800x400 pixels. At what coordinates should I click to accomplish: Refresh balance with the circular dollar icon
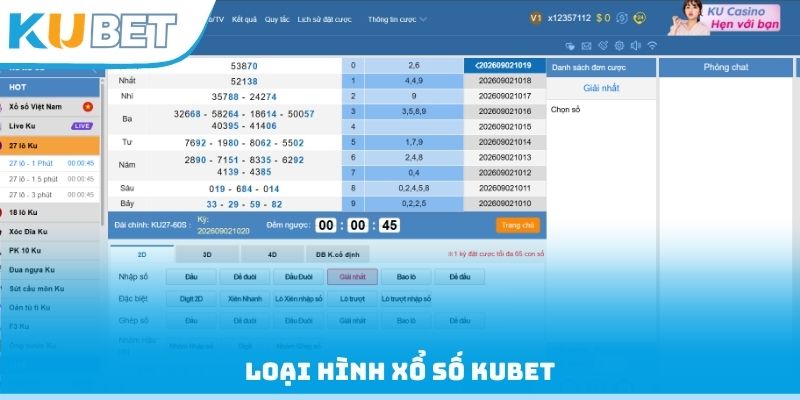pyautogui.click(x=622, y=18)
